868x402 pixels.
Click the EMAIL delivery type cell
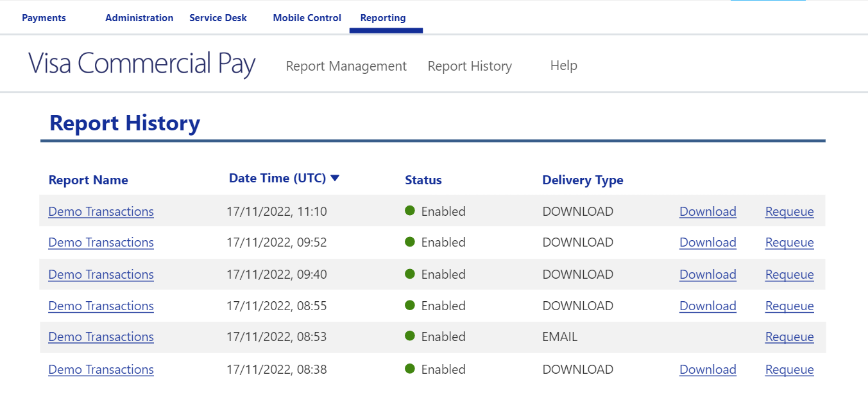[x=560, y=336]
